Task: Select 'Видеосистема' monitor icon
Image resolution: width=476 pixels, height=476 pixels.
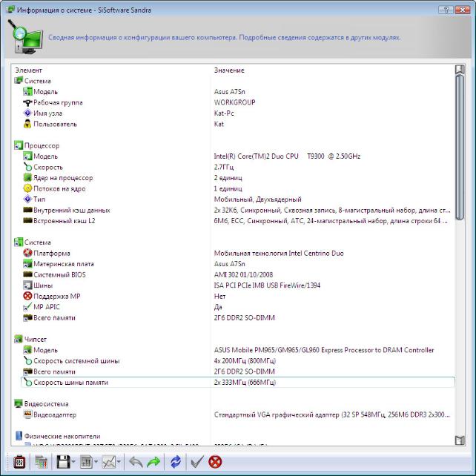Action: [x=19, y=404]
